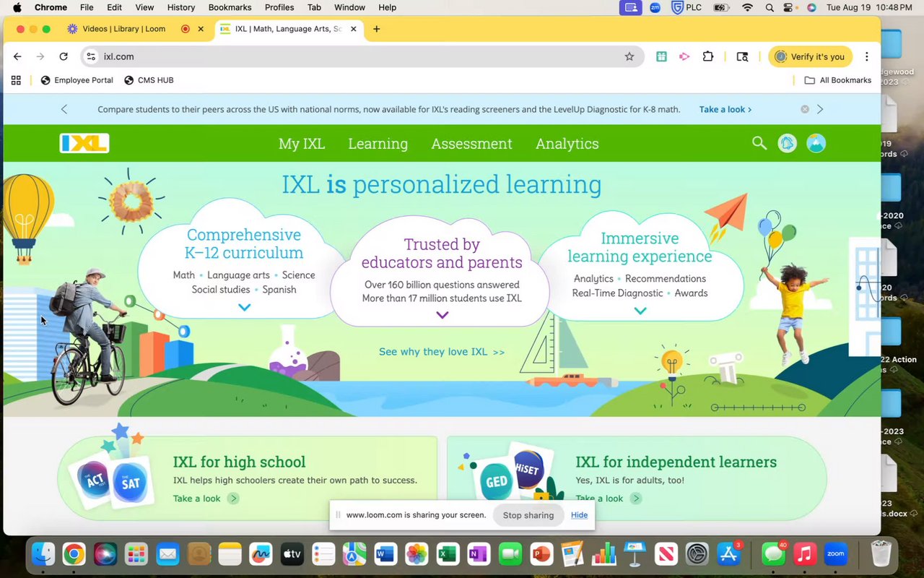Viewport: 924px width, 578px height.
Task: Open the green grid extension icon
Action: click(661, 56)
